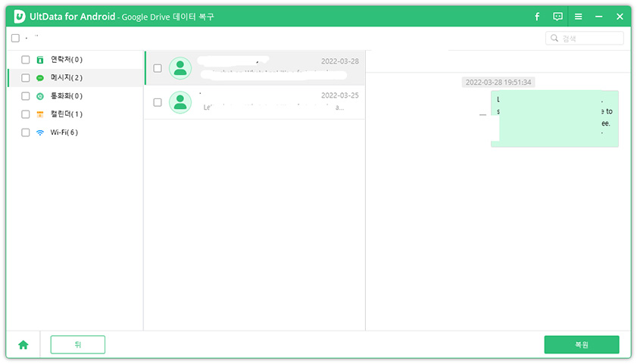Click the home icon at bottom left
637x364 pixels.
coord(23,345)
